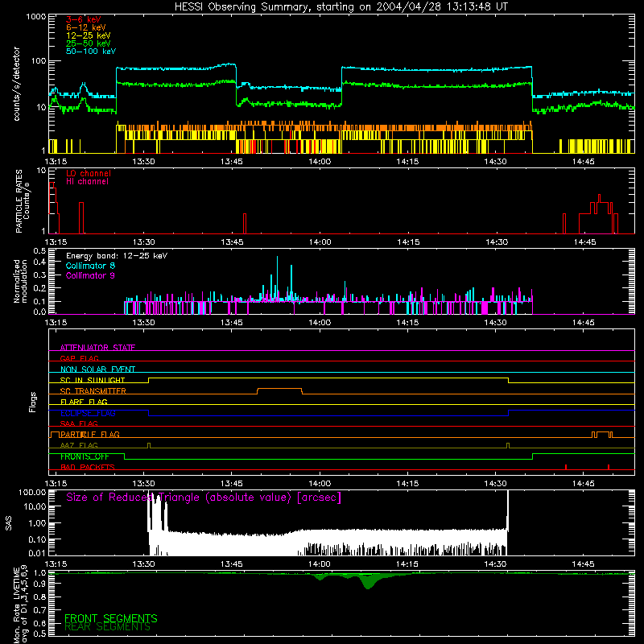Click the HESSI Observing Summary title text

(x=341, y=7)
